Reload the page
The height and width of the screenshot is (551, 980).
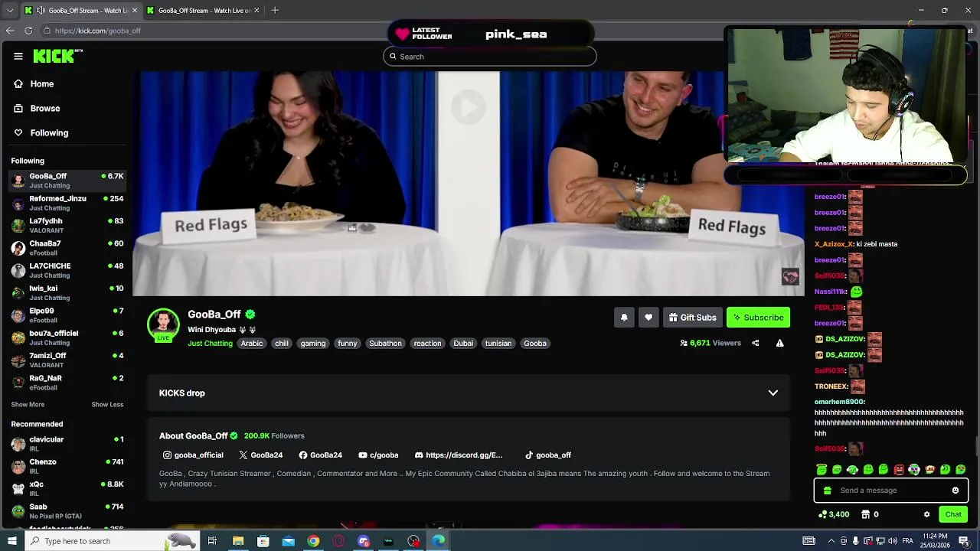[28, 31]
